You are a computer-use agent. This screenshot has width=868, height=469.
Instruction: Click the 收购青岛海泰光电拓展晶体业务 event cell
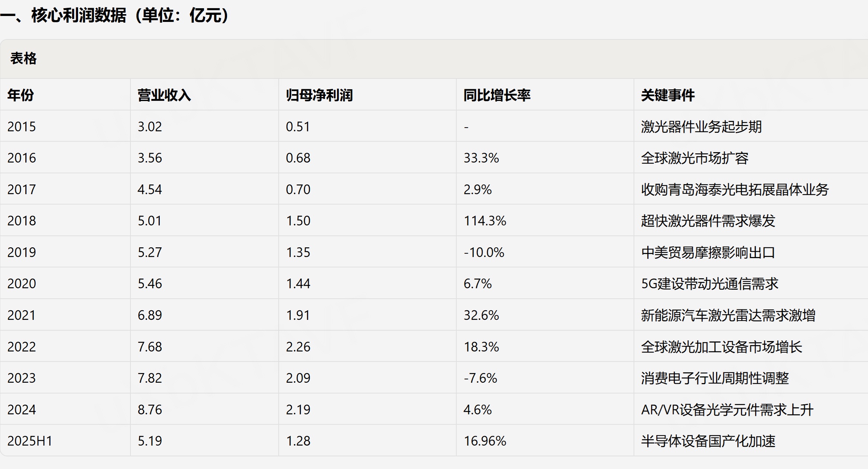(x=735, y=189)
